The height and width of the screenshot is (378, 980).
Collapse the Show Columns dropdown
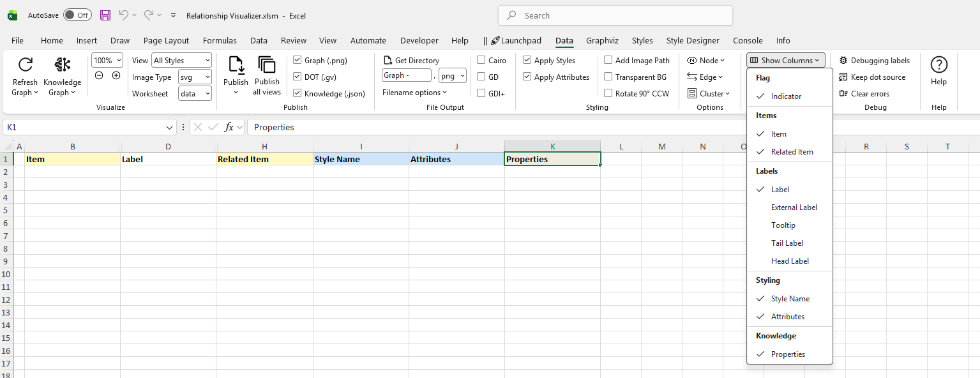coord(786,61)
